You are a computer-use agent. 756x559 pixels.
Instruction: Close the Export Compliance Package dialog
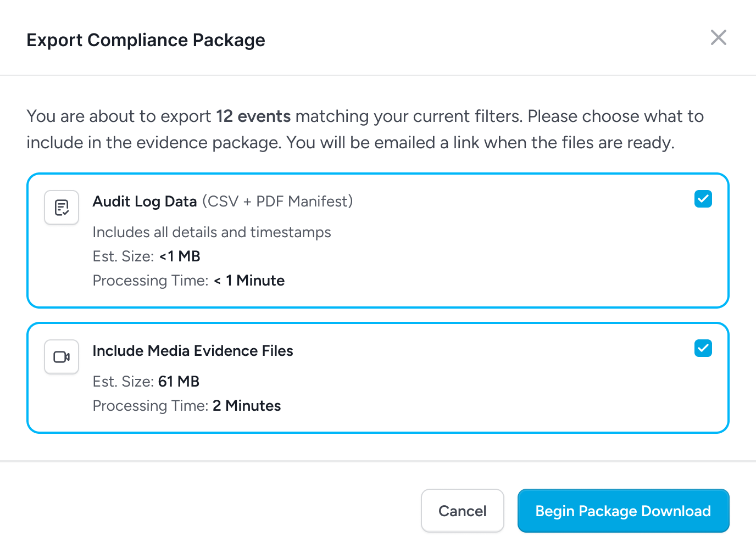tap(718, 38)
